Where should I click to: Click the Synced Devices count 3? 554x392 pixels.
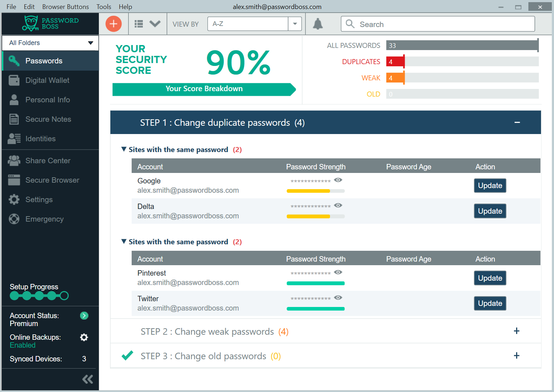84,359
